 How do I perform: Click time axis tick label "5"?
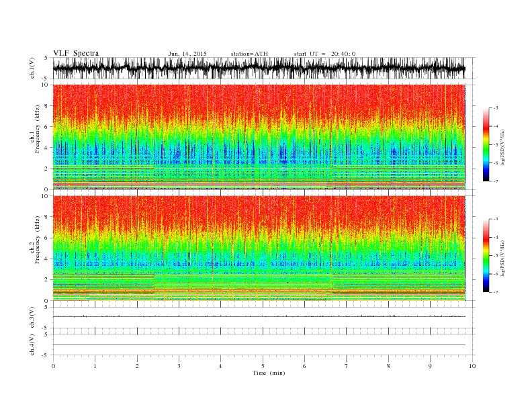click(x=263, y=366)
